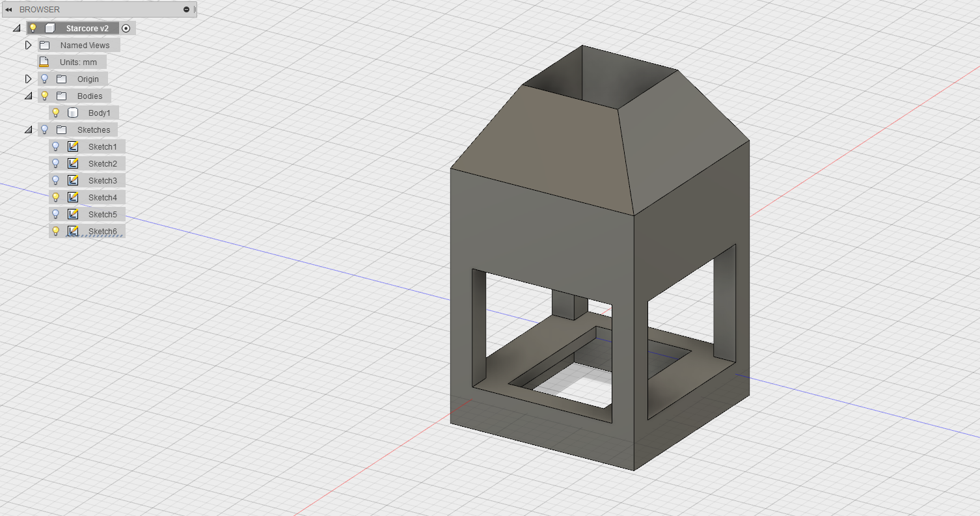Image resolution: width=980 pixels, height=516 pixels.
Task: Click the Named Views folder icon
Action: [x=44, y=45]
